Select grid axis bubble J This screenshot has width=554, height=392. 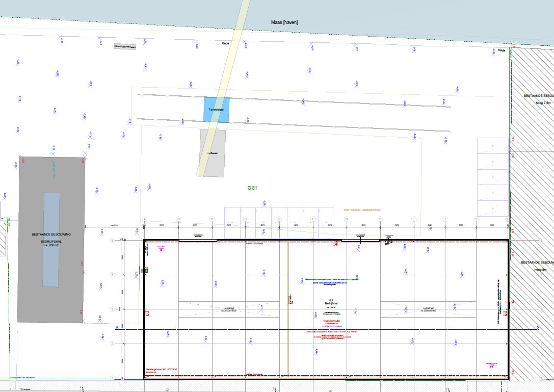click(x=445, y=219)
